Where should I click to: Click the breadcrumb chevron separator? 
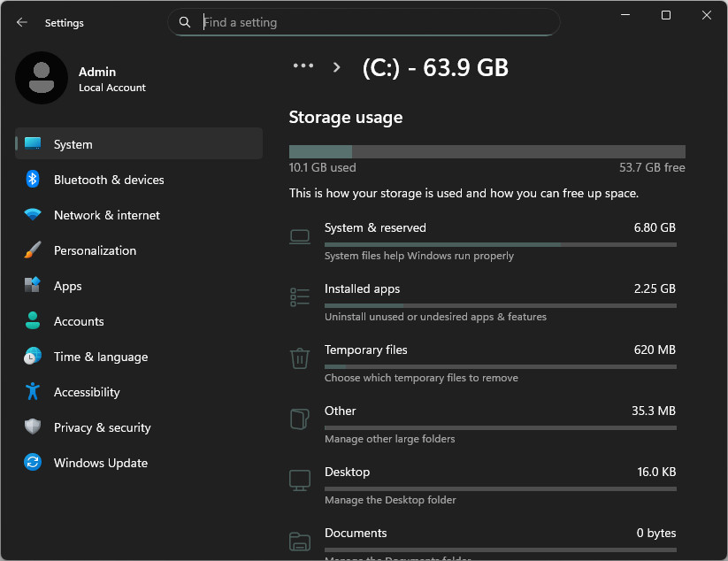point(337,68)
